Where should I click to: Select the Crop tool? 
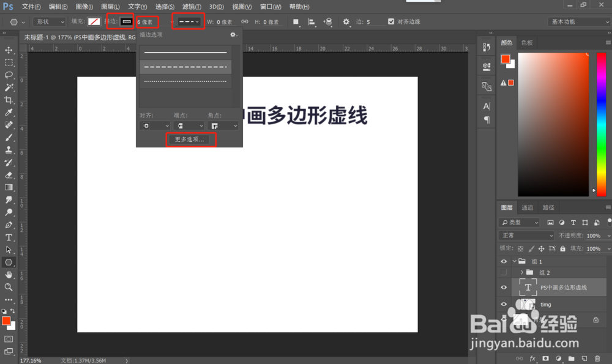coord(8,98)
